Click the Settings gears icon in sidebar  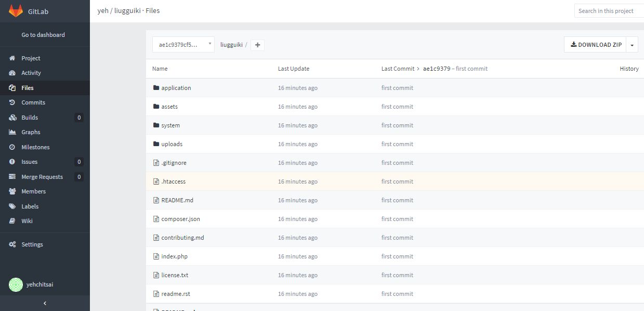12,244
